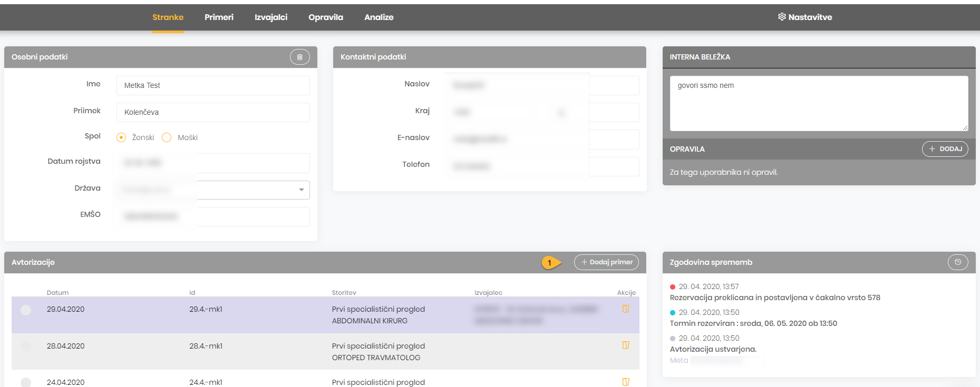Screen dimensions: 980x387
Task: Click the action icon for the 28.04.2020 authorization
Action: (626, 345)
